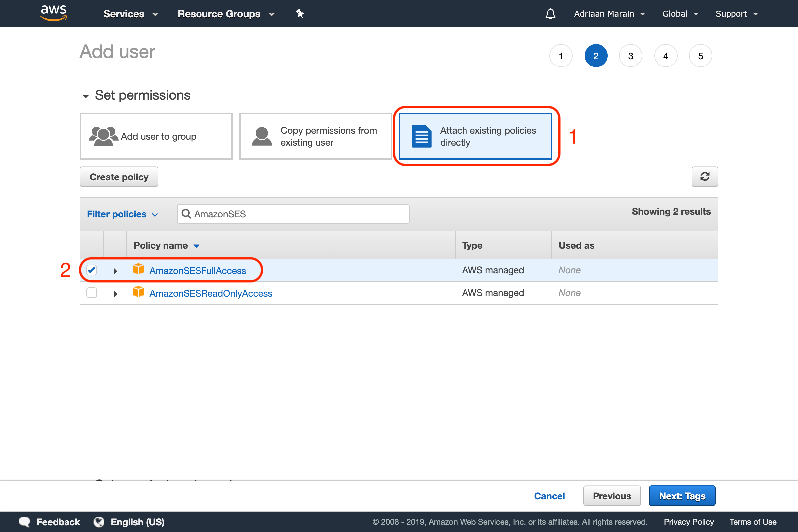The height and width of the screenshot is (532, 798).
Task: Click the Feedback speech bubble icon
Action: (x=24, y=521)
